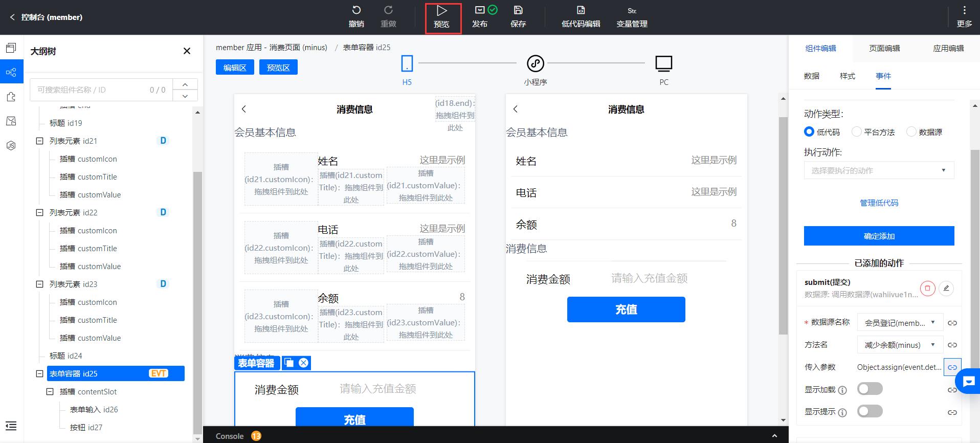Open the JS code icon in sidebar
Image resolution: width=980 pixels, height=443 pixels.
click(11, 146)
